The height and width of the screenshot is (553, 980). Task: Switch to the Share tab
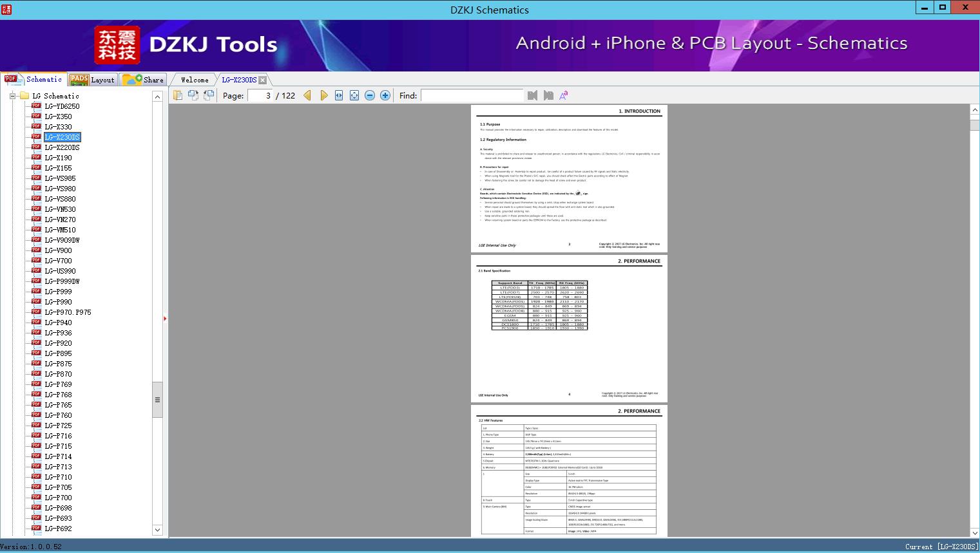(x=143, y=80)
